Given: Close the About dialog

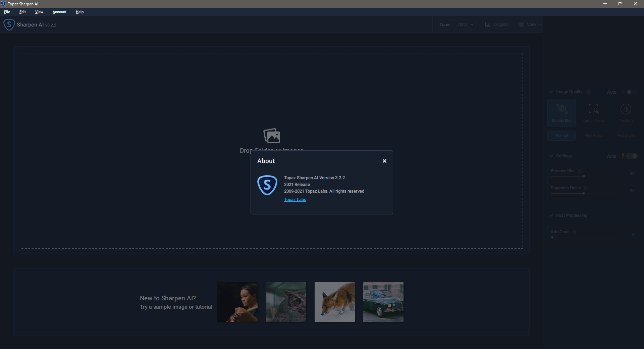Looking at the screenshot, I should (x=384, y=161).
